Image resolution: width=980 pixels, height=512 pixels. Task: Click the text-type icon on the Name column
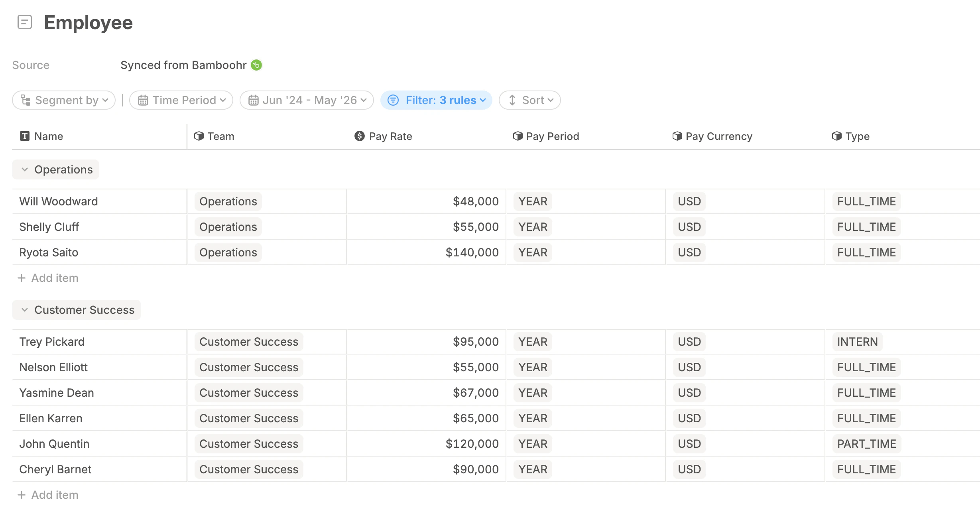25,136
